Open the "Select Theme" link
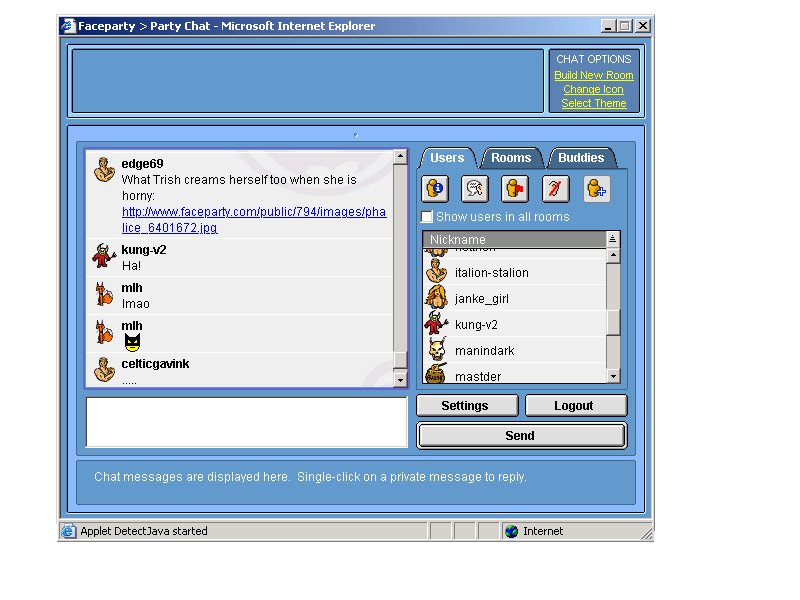The height and width of the screenshot is (600, 800). (x=594, y=103)
